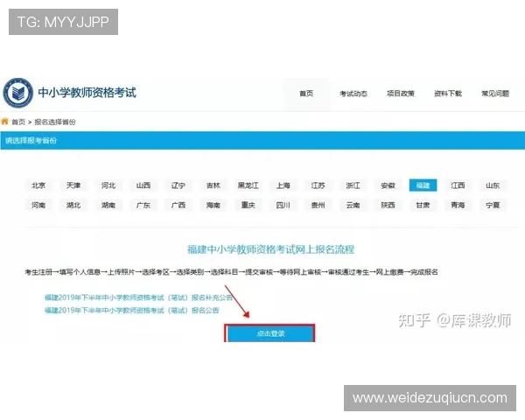
Task: Open the 考试动态 navigation tab
Action: [x=353, y=94]
